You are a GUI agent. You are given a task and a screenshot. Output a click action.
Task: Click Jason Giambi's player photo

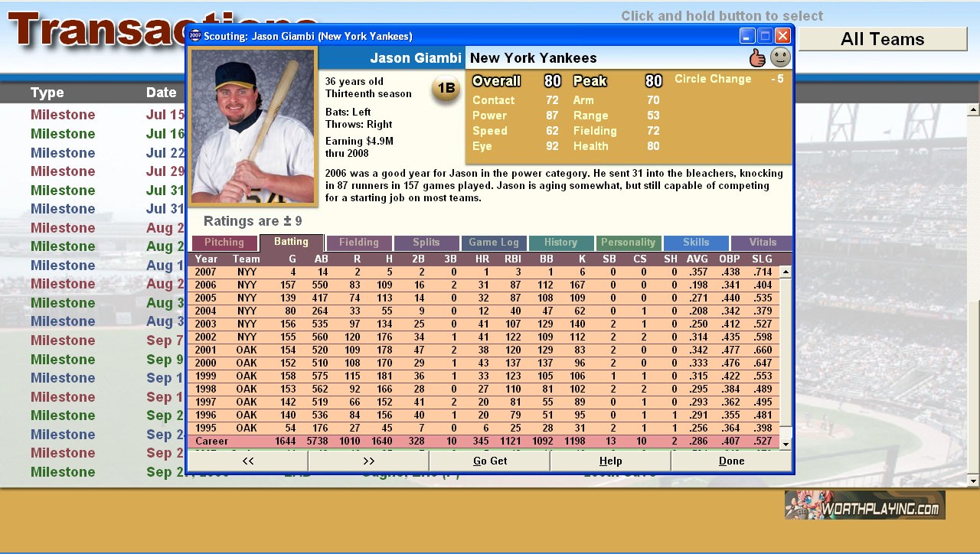tap(253, 127)
